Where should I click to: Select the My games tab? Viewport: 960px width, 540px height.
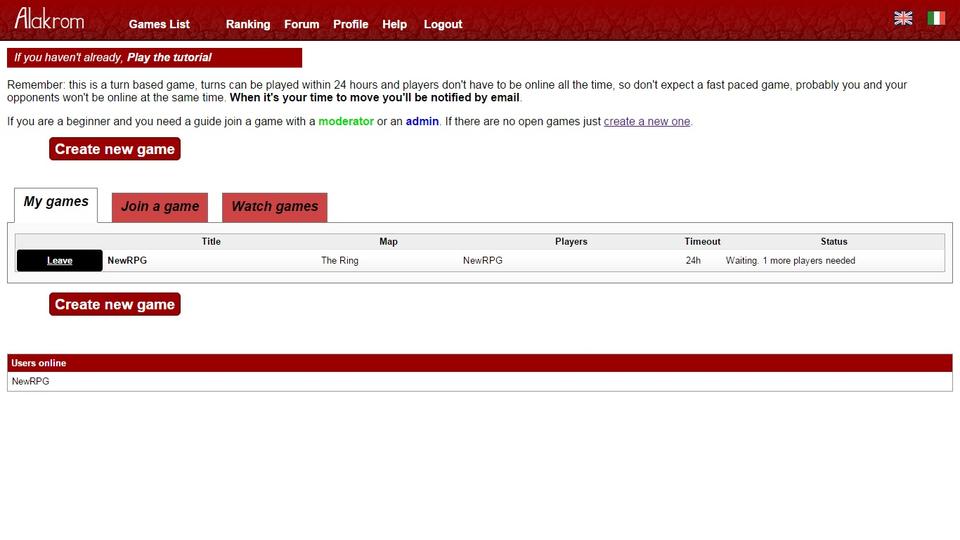[56, 203]
